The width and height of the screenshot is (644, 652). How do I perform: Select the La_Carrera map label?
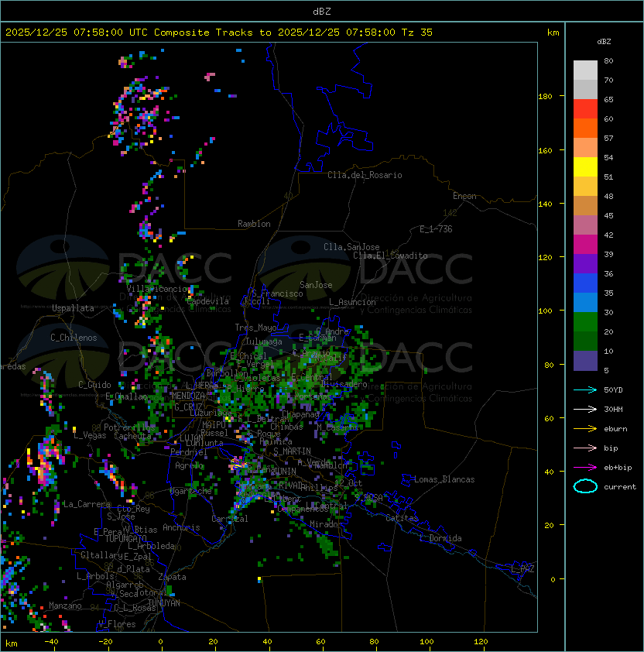[x=87, y=504]
